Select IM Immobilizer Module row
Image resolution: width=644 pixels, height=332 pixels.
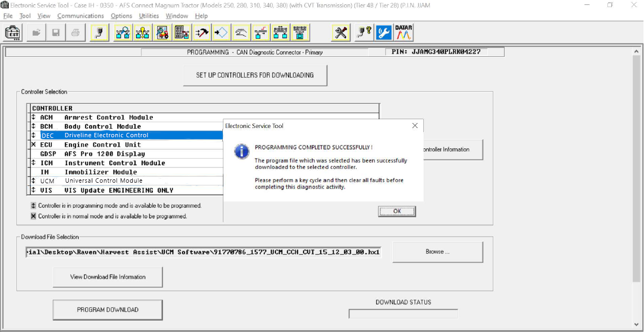coord(127,172)
